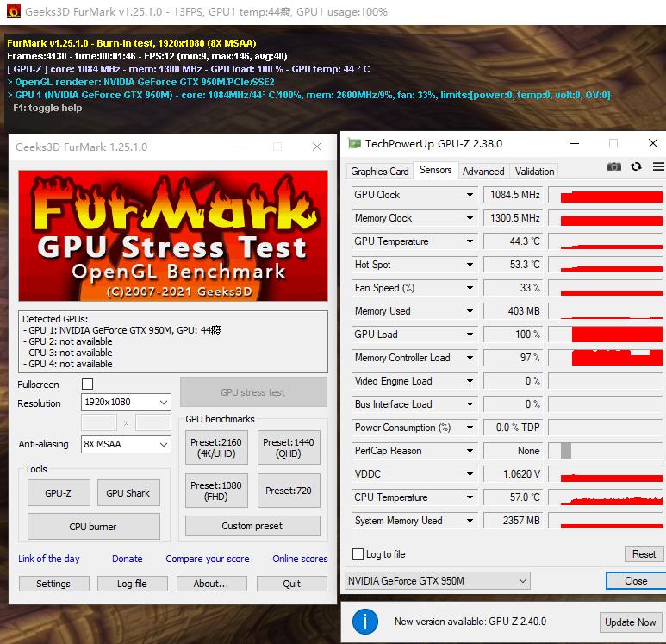This screenshot has width=666, height=644.
Task: Quit FurMark
Action: pos(291,584)
